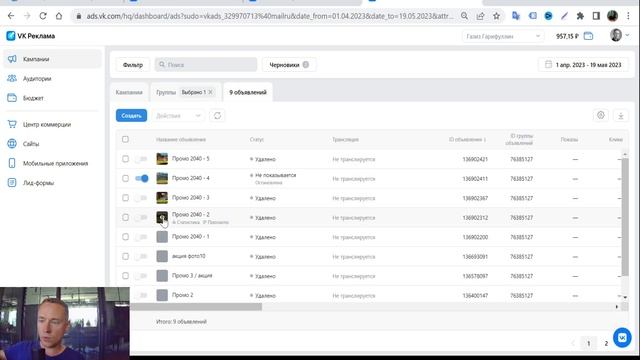Switch to the Группы tab
This screenshot has height=360, width=640.
point(166,92)
